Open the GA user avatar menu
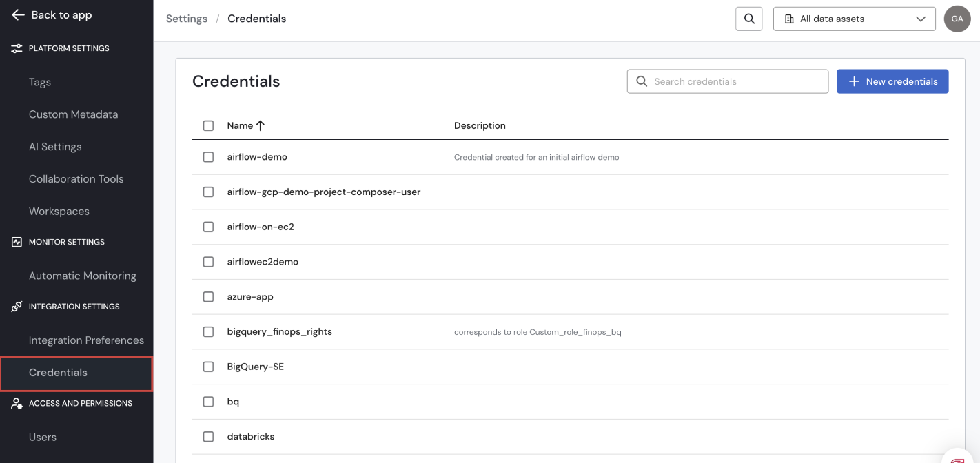This screenshot has height=463, width=980. [957, 19]
